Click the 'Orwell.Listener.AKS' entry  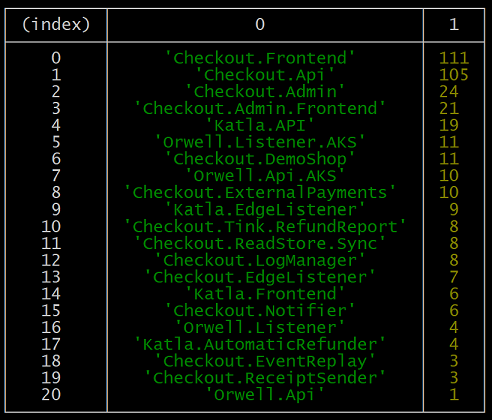pyautogui.click(x=260, y=142)
